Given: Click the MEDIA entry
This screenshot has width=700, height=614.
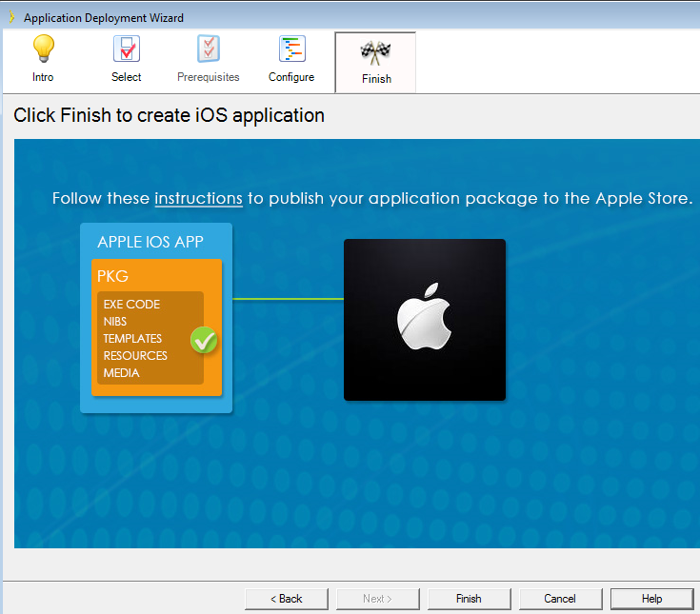Looking at the screenshot, I should point(122,373).
